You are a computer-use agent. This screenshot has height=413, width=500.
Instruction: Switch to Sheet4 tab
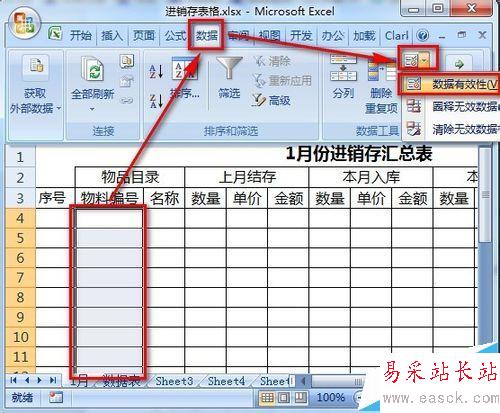coord(226,381)
